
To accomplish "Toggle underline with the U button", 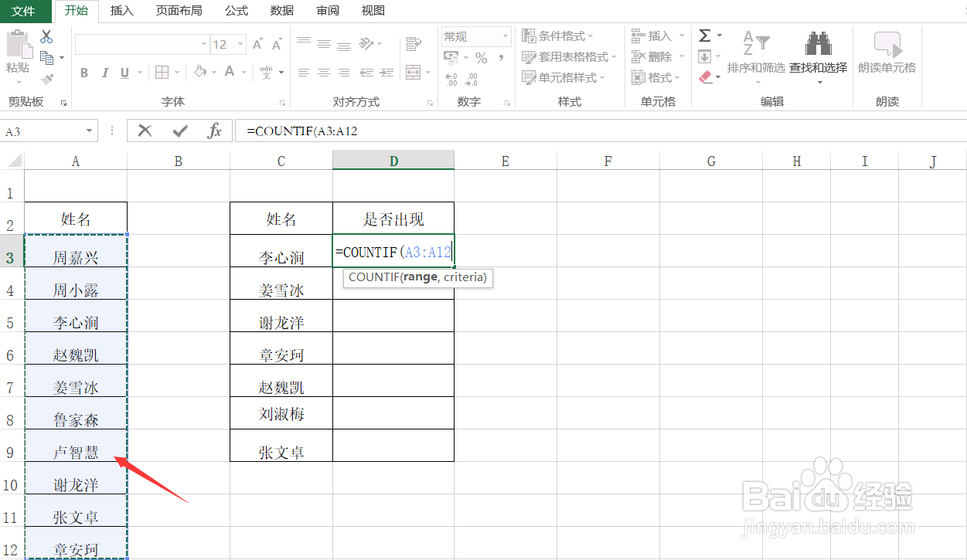I will pos(124,73).
